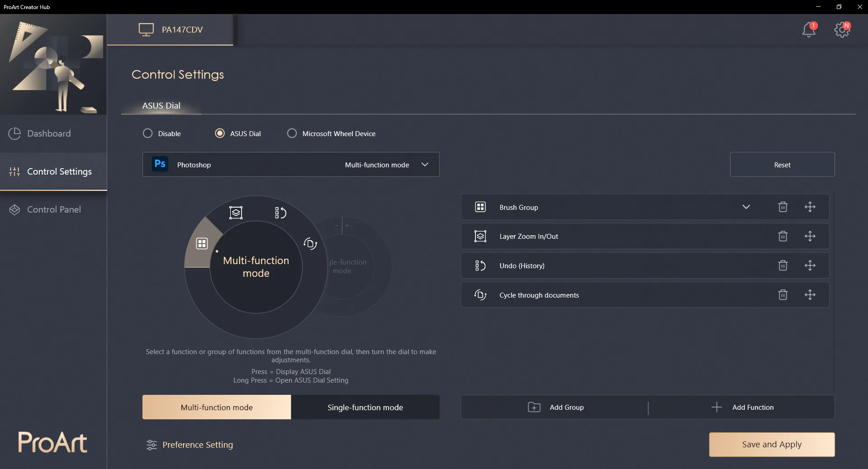The width and height of the screenshot is (868, 469).
Task: Select the ASUS Dial tab
Action: (x=161, y=105)
